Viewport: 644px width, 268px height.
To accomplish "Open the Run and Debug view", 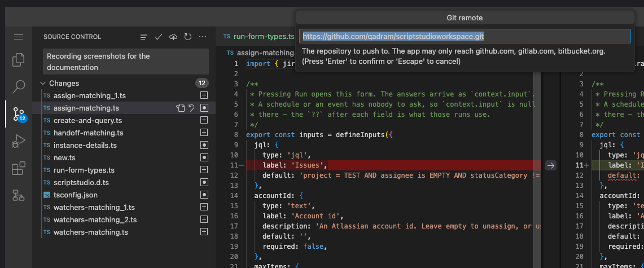I will point(19,141).
